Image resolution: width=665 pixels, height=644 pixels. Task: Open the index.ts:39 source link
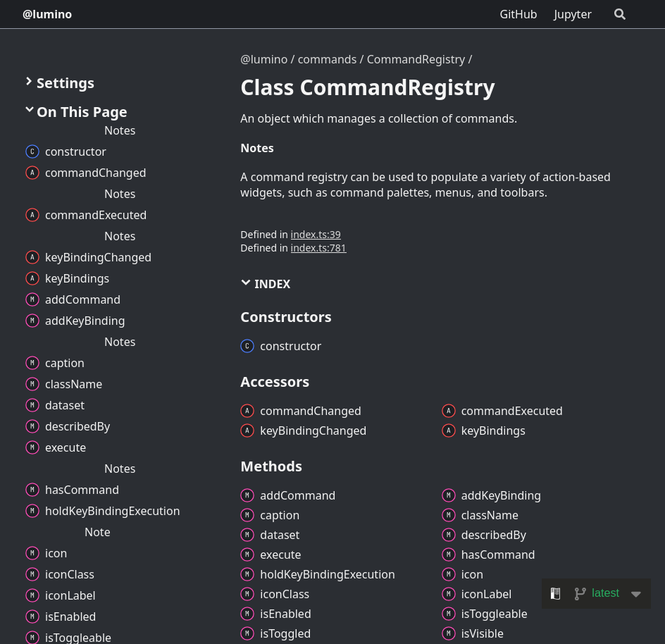coord(316,235)
